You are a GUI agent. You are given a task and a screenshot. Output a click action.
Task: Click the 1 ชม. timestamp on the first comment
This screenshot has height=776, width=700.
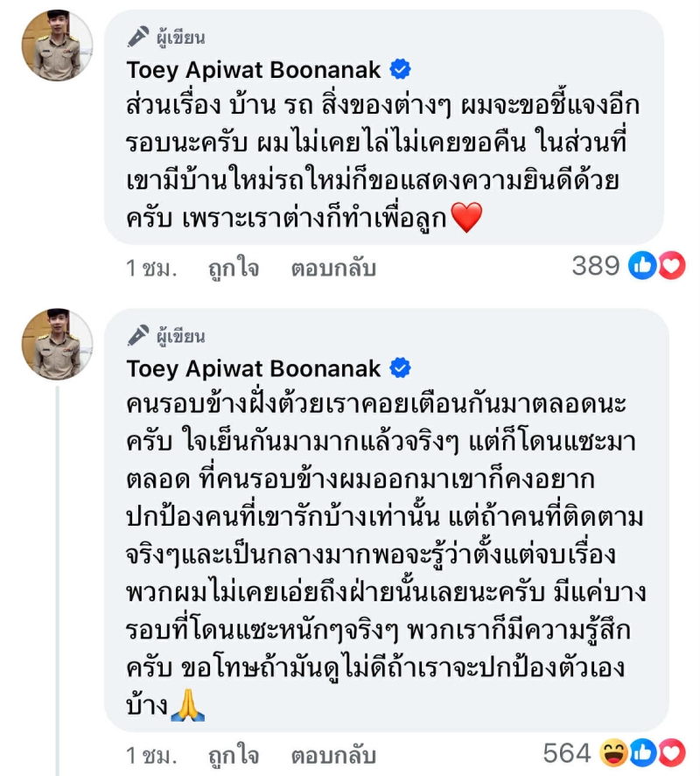(x=151, y=268)
